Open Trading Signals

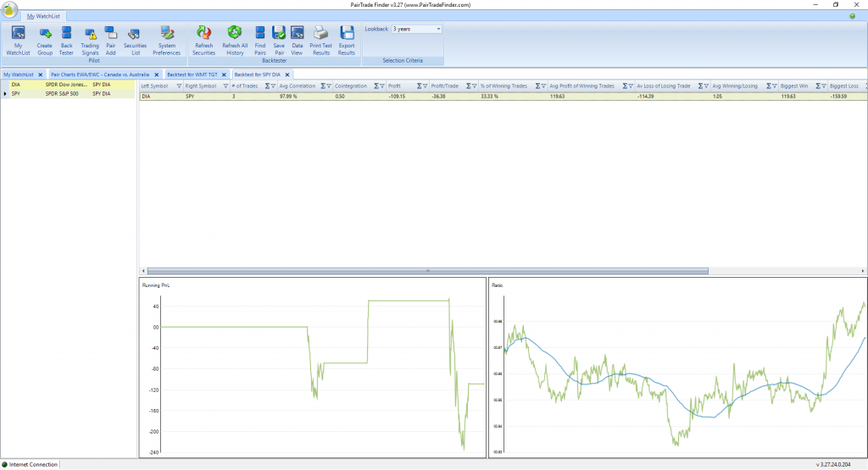[90, 39]
